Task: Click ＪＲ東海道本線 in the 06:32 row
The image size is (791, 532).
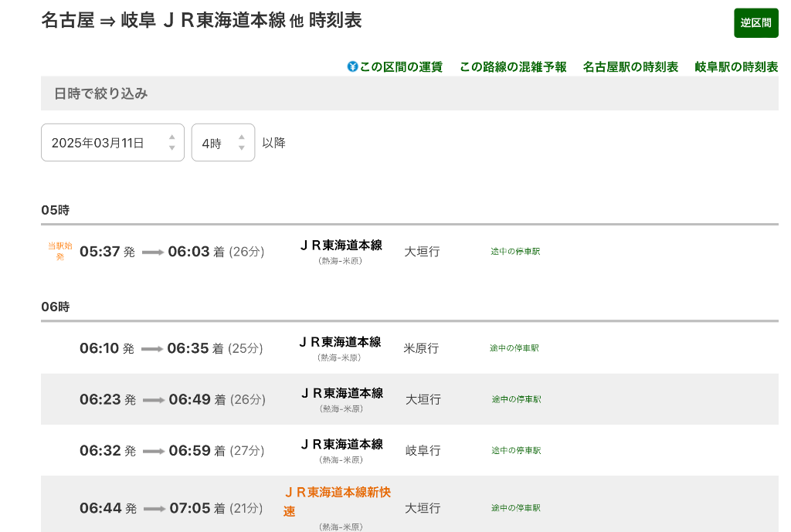Action: [x=342, y=444]
